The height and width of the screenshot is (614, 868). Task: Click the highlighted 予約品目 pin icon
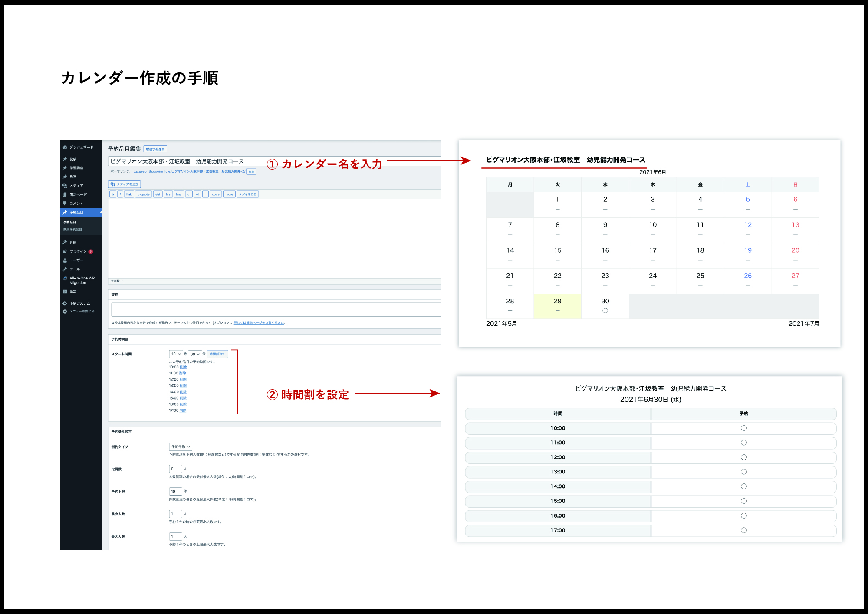coord(65,213)
